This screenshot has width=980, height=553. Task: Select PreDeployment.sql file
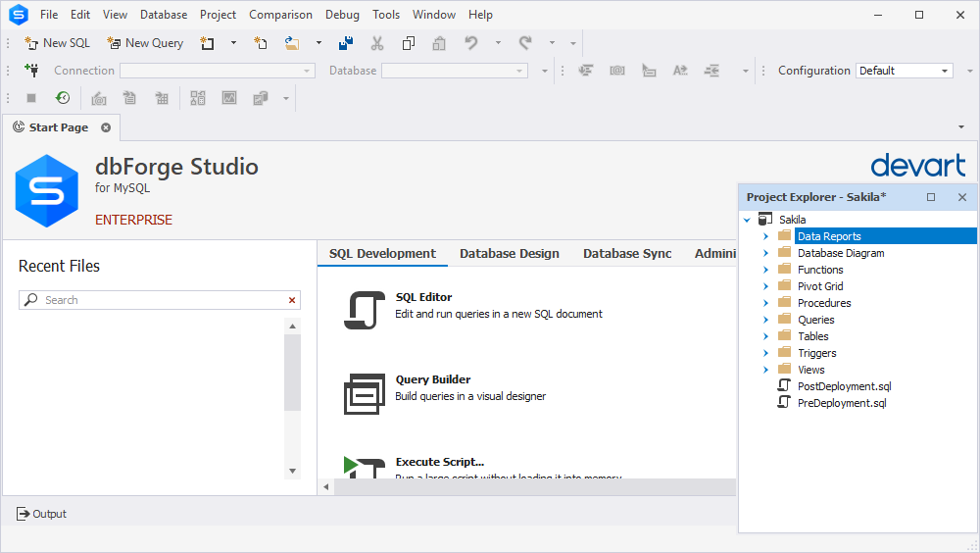pos(841,404)
